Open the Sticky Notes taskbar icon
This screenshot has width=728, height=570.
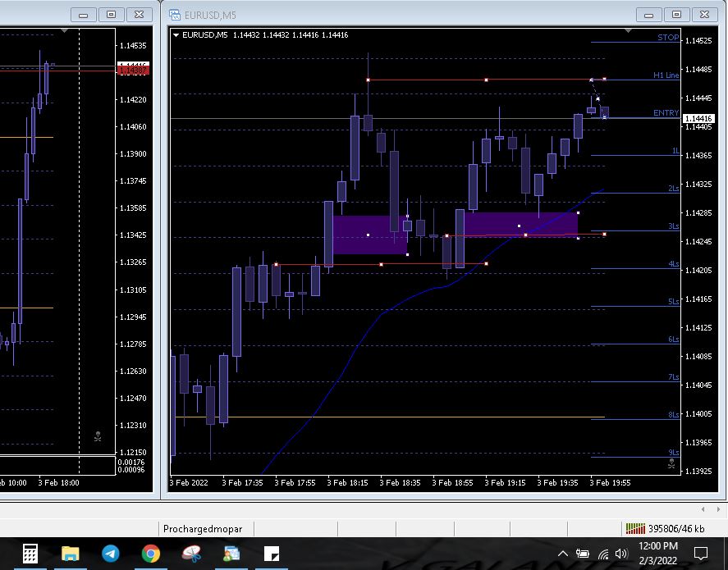pos(272,554)
